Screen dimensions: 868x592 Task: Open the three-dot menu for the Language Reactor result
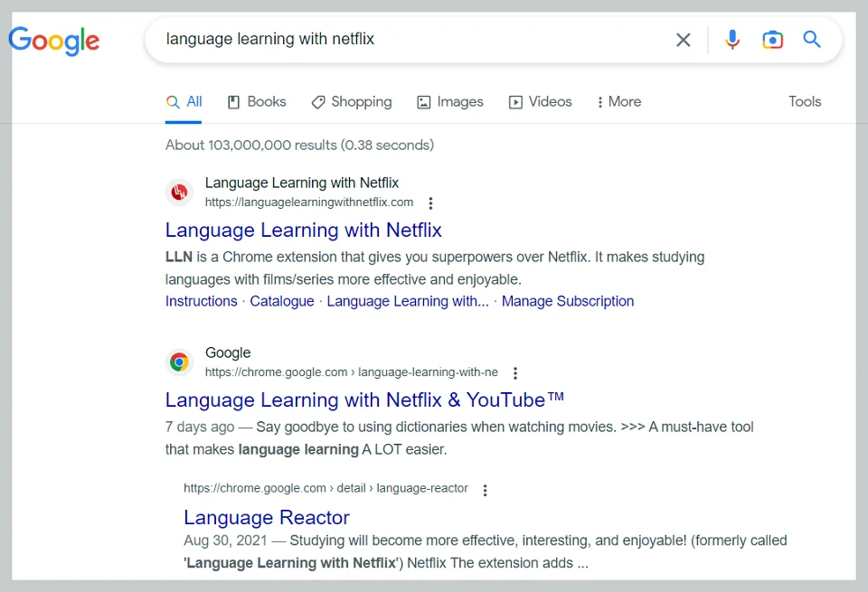[486, 489]
